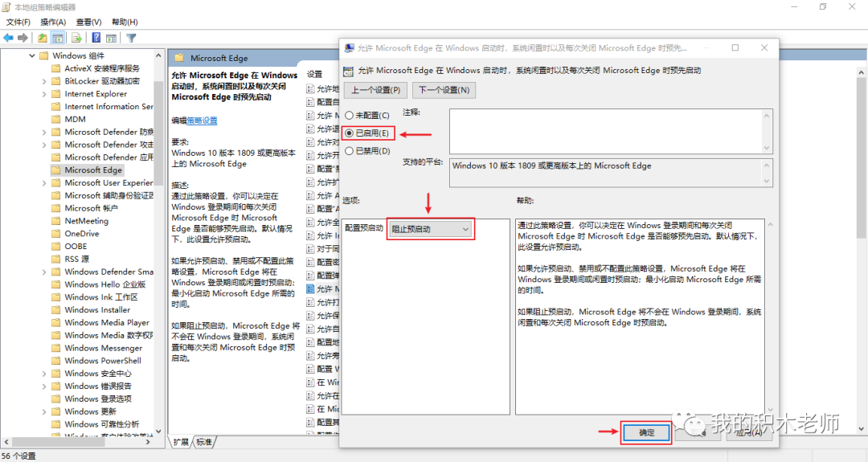Toggle the show/hide console tree icon

click(58, 38)
